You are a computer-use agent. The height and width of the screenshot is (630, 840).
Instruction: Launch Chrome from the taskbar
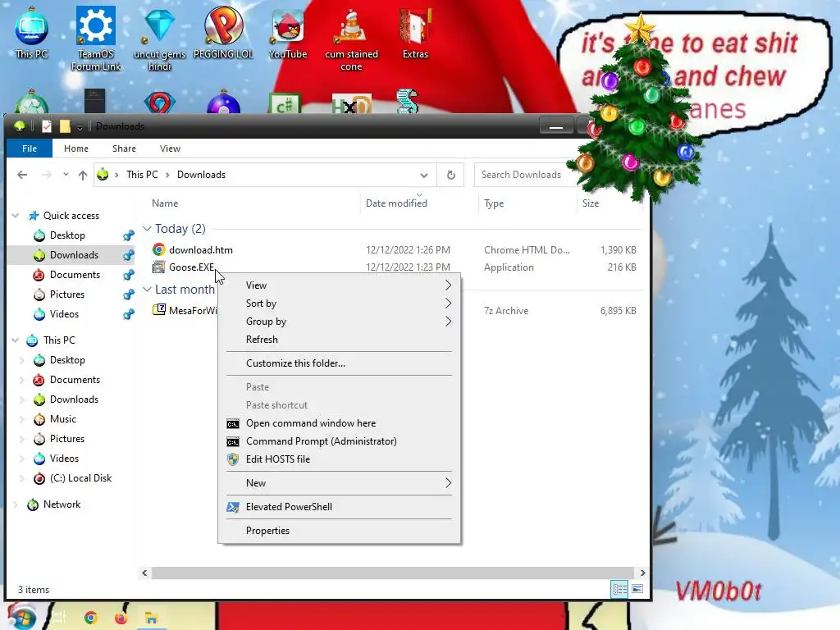(x=90, y=618)
